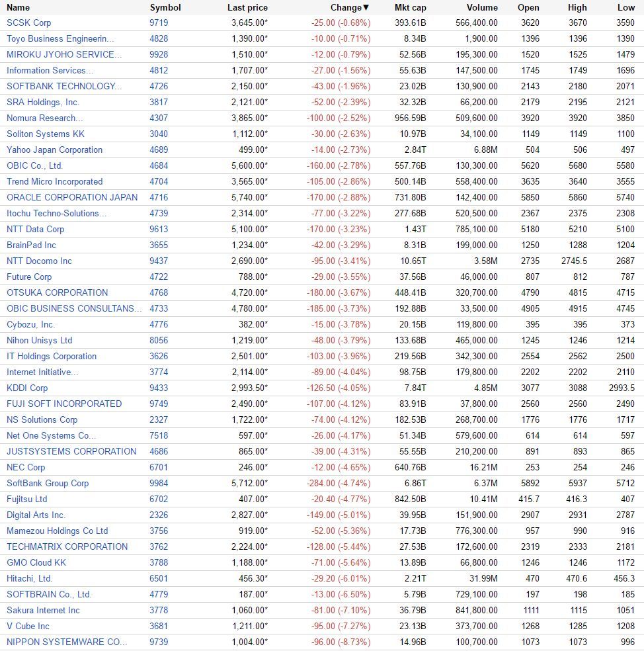Click symbol 6501 for Hitachi
The image size is (644, 651).
[159, 578]
